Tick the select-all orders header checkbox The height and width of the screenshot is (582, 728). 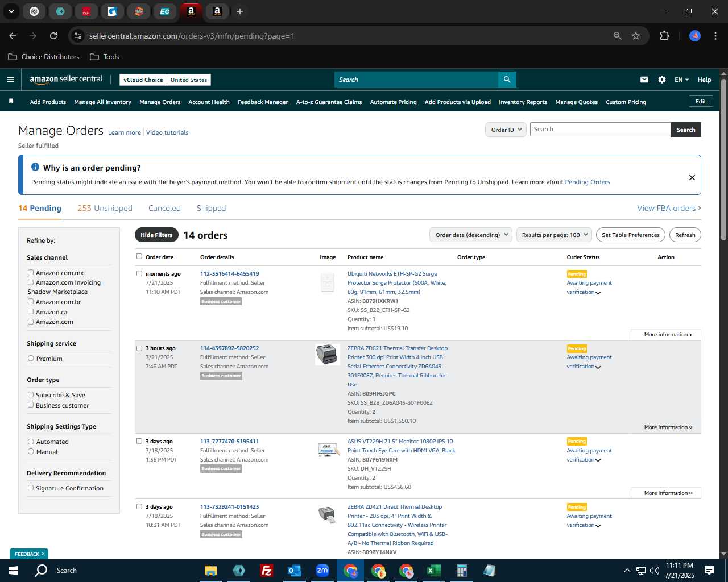[139, 256]
